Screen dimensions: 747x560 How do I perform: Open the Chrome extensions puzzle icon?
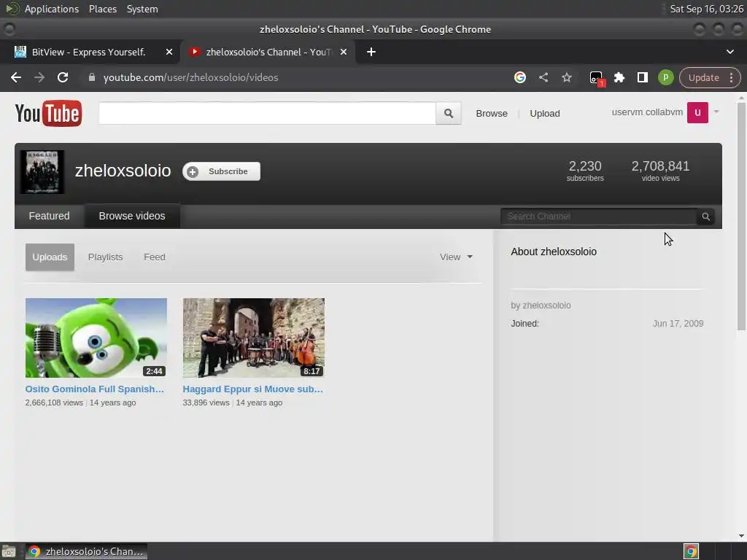pos(619,77)
